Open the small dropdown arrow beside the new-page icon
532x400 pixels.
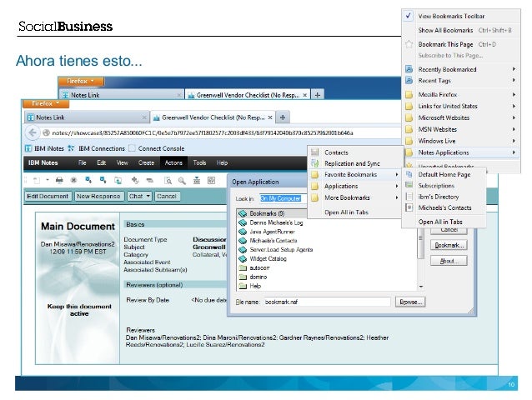tap(48, 180)
